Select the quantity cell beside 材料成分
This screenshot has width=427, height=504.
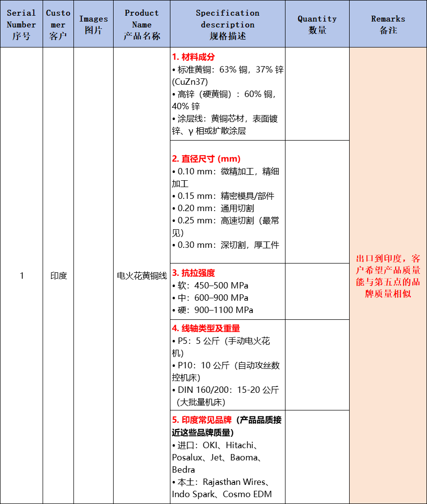tap(317, 94)
